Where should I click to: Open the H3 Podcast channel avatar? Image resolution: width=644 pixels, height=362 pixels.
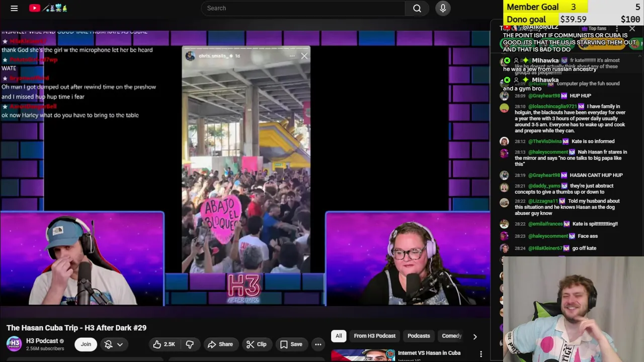14,344
